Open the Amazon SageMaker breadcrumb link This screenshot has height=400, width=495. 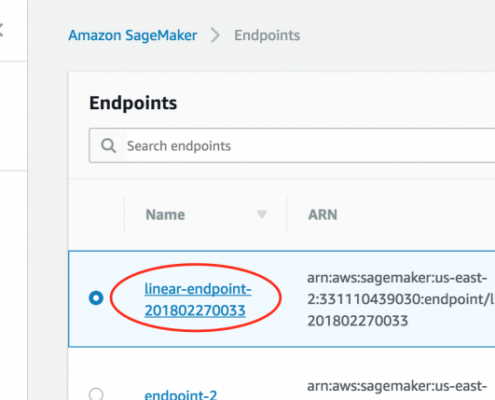(133, 35)
